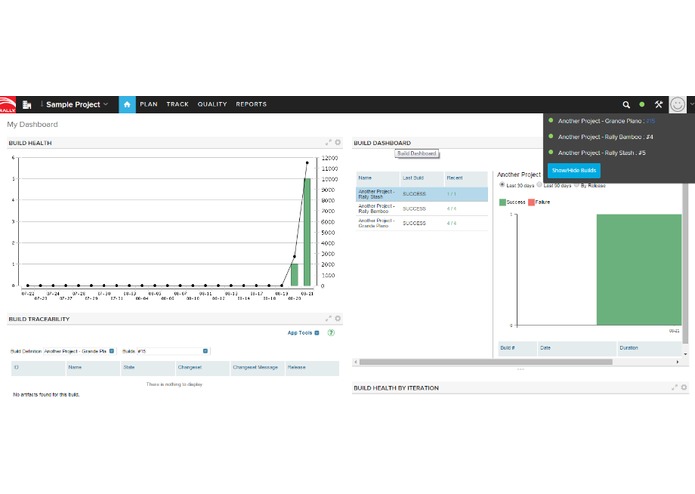Select the By Release radio
Screen dimensions: 695x494
[576, 184]
